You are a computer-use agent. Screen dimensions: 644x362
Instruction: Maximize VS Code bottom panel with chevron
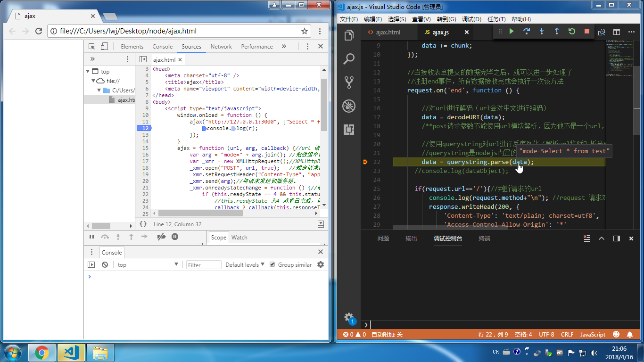pos(602,239)
